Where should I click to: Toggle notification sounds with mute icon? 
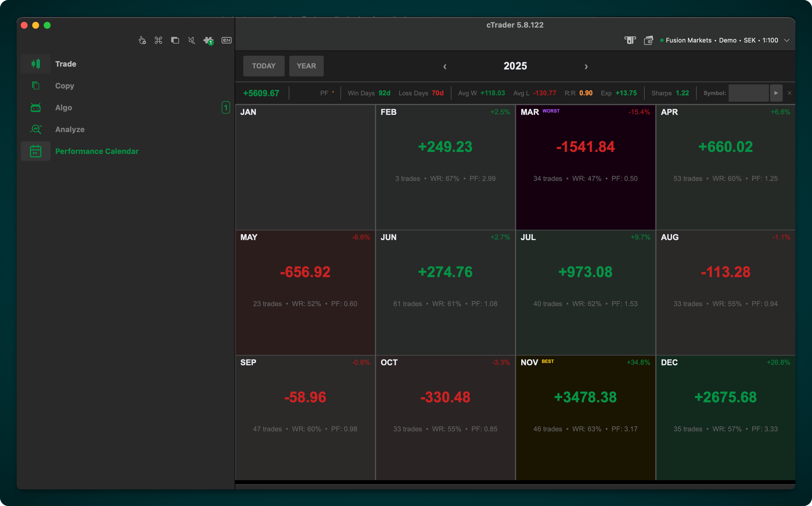coord(191,40)
